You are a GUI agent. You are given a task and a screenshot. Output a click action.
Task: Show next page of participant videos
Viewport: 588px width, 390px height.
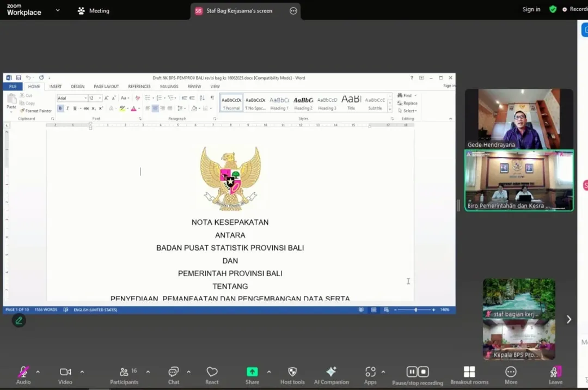[x=569, y=320]
